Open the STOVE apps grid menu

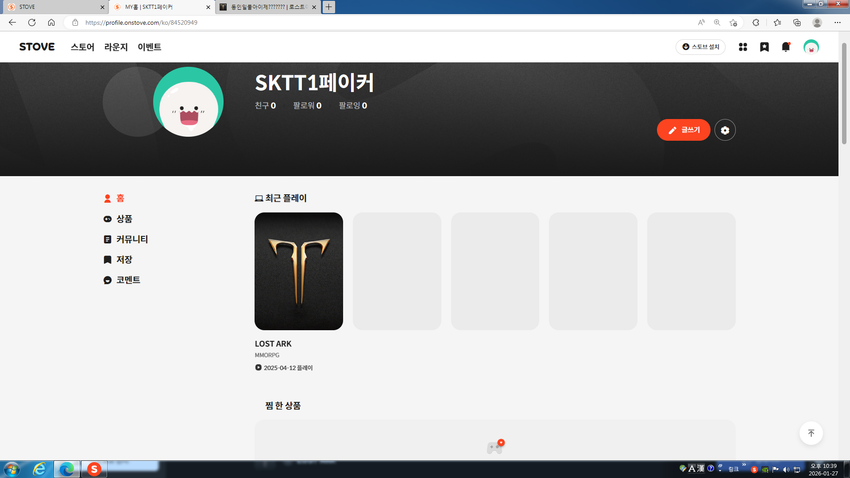tap(743, 47)
